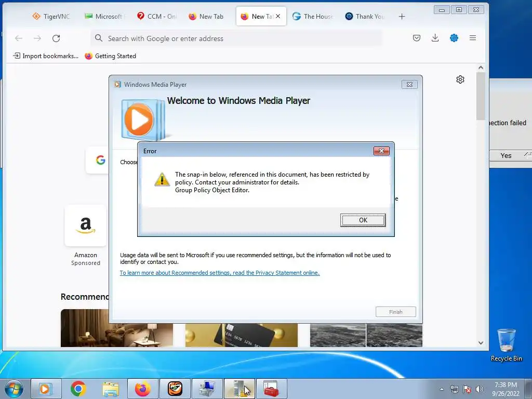Viewport: 532px width, 399px height.
Task: Open the server tower taskbar icon
Action: tap(240, 389)
